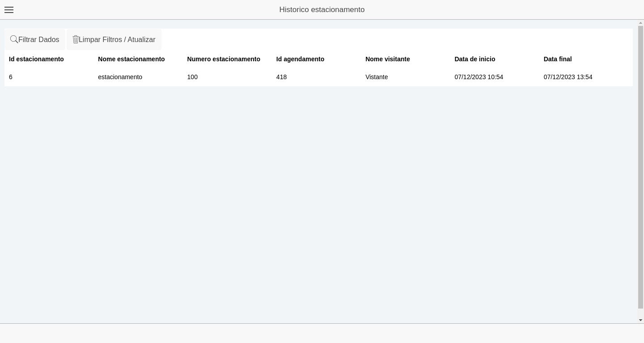Click the trash icon on Limpar Filtros
The width and height of the screenshot is (644, 343).
(76, 39)
